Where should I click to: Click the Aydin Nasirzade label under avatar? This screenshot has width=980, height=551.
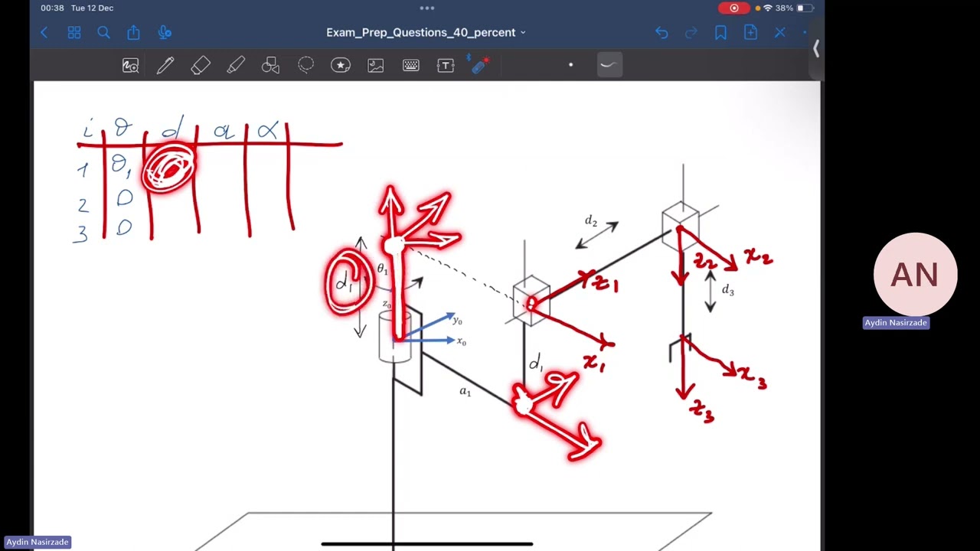point(896,323)
